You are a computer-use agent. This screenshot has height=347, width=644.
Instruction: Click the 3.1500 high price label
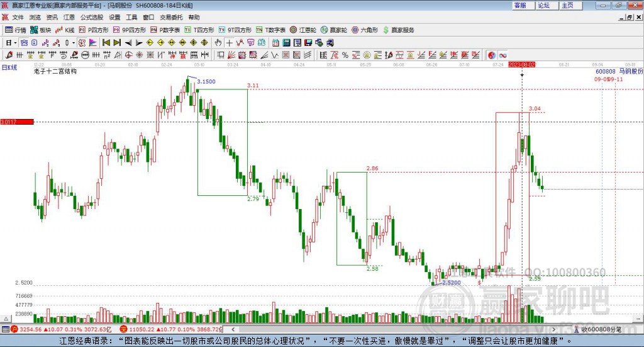pos(206,81)
